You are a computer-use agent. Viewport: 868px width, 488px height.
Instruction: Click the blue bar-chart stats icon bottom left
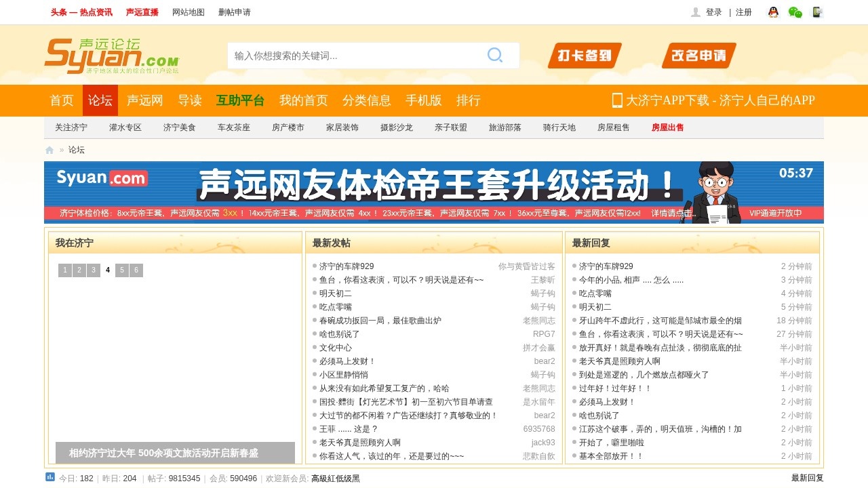(x=50, y=478)
